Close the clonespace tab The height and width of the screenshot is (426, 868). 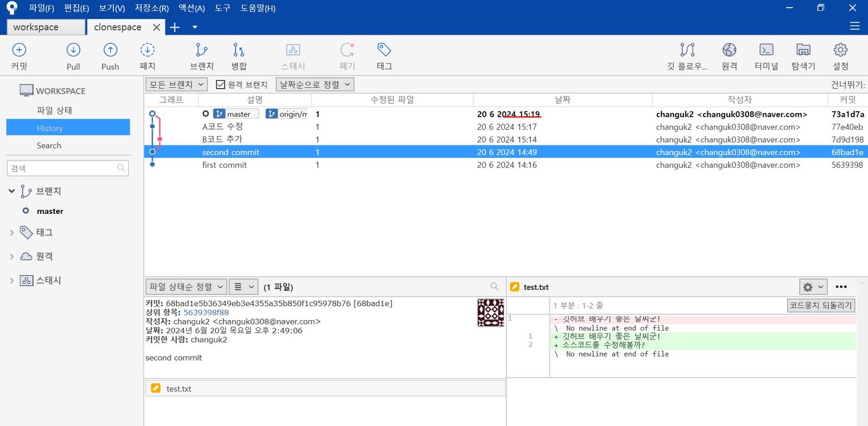click(x=156, y=27)
